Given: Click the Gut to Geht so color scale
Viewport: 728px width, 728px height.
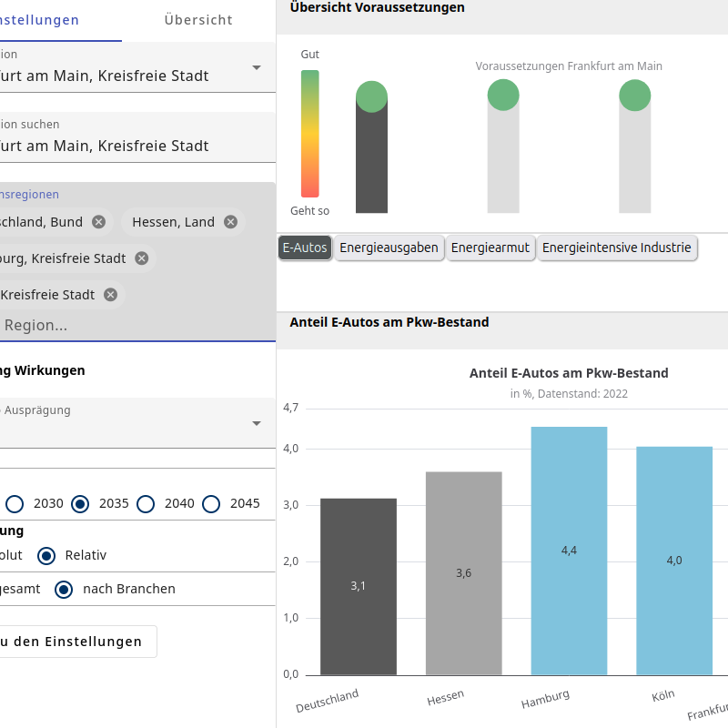Looking at the screenshot, I should click(310, 134).
